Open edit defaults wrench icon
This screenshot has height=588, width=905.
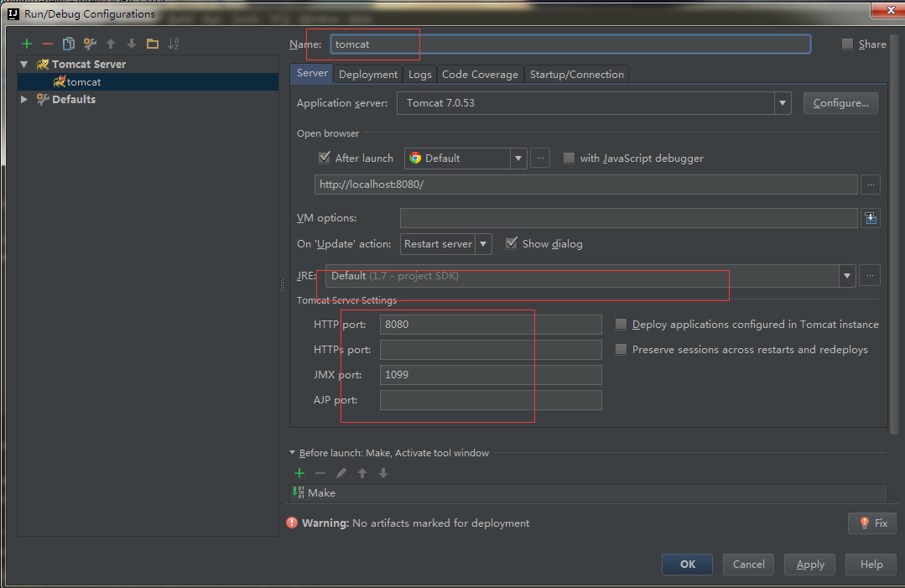click(90, 44)
